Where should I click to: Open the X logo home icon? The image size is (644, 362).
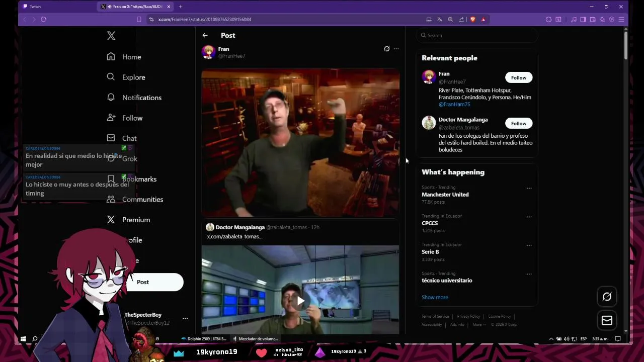click(x=111, y=36)
